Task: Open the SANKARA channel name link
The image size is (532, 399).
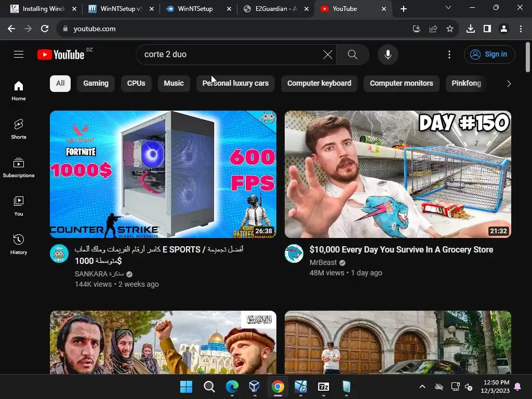Action: 99,274
